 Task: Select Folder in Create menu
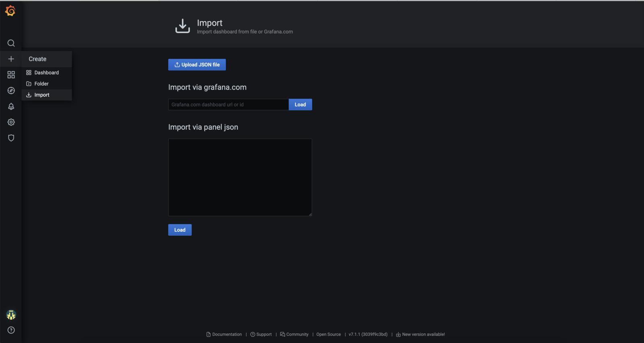47,84
